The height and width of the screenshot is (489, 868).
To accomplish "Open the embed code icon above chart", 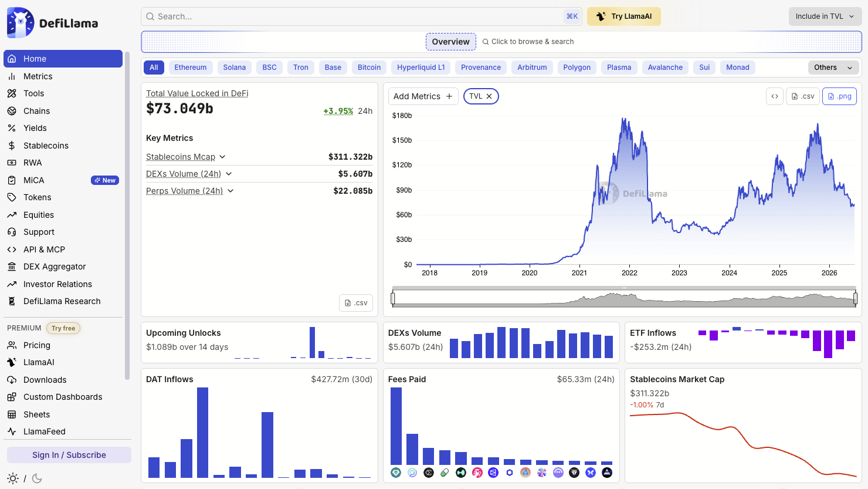I will click(775, 96).
